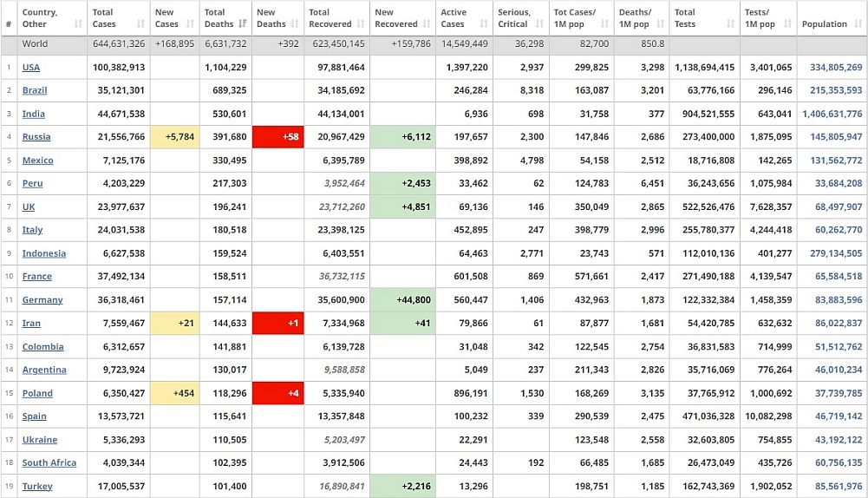
Task: Click Russia population 145,805,947 link
Action: point(836,137)
